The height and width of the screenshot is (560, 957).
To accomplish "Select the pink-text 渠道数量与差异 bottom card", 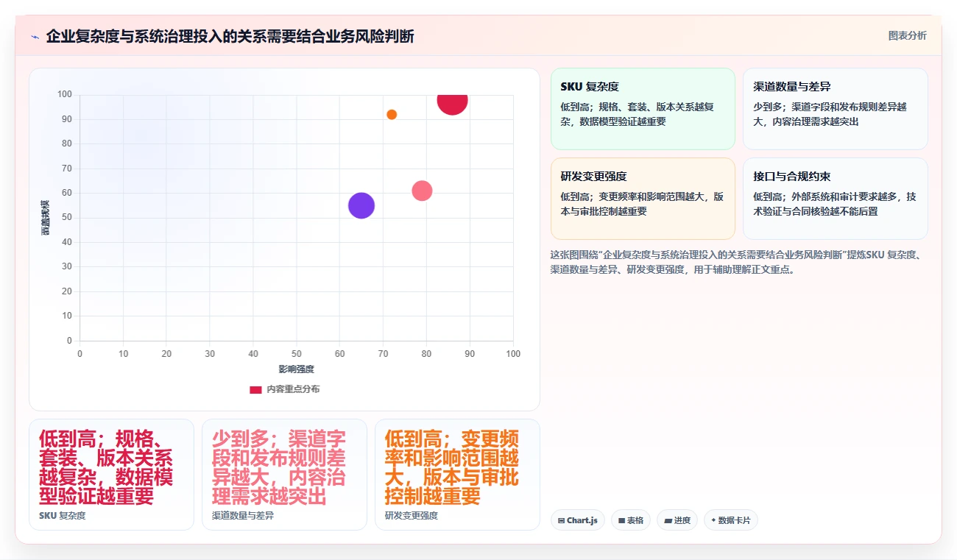I will click(284, 475).
